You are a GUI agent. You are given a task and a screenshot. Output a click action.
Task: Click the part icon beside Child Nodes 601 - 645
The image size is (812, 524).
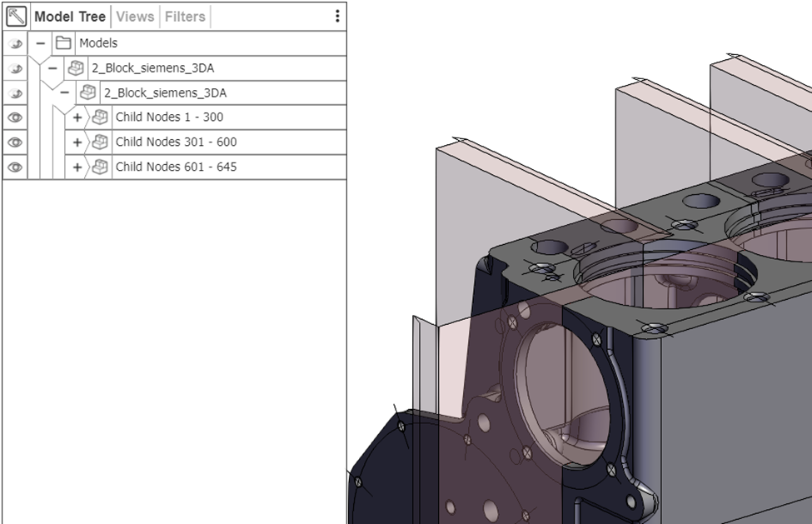100,167
